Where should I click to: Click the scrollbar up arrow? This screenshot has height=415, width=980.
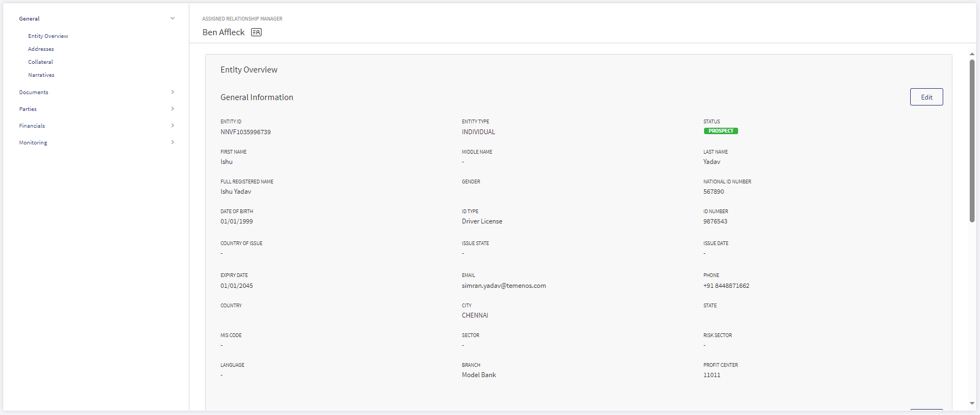[x=972, y=54]
